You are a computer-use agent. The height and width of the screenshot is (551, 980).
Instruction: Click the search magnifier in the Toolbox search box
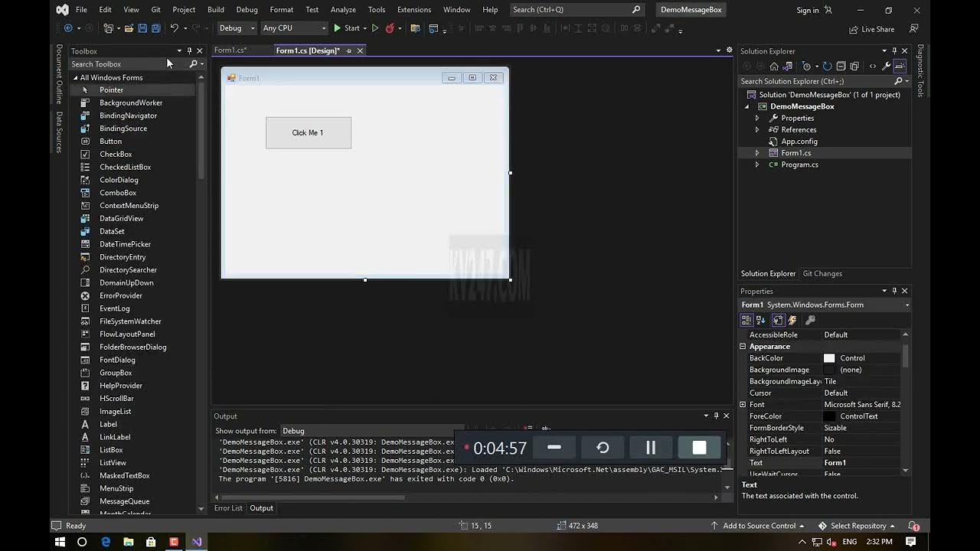point(193,64)
